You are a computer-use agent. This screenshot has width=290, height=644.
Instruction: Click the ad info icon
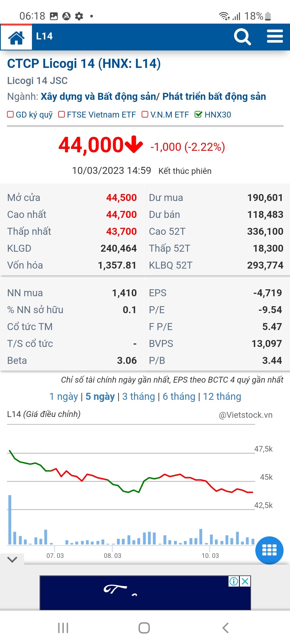click(234, 581)
